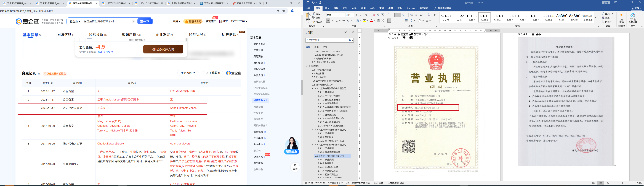Viewport: 644px width, 186px height.
Task: Click the 确定协议并支付 payment button
Action: click(163, 49)
